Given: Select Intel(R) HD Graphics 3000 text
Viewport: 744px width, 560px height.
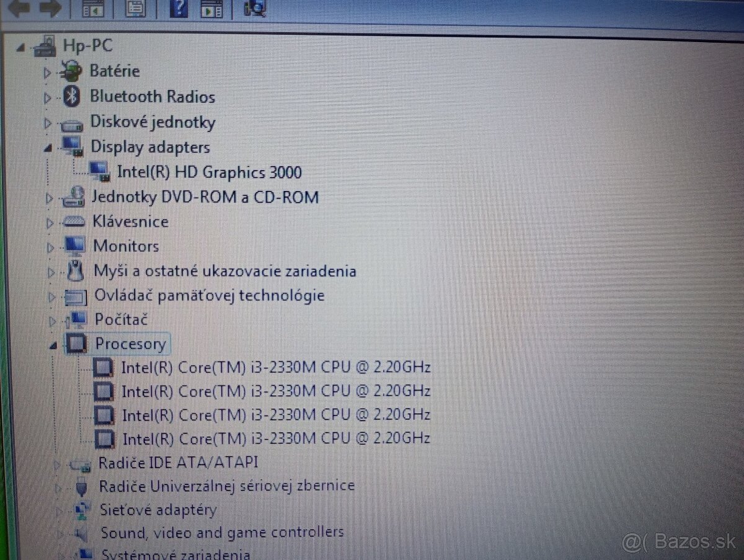Looking at the screenshot, I should [x=210, y=172].
